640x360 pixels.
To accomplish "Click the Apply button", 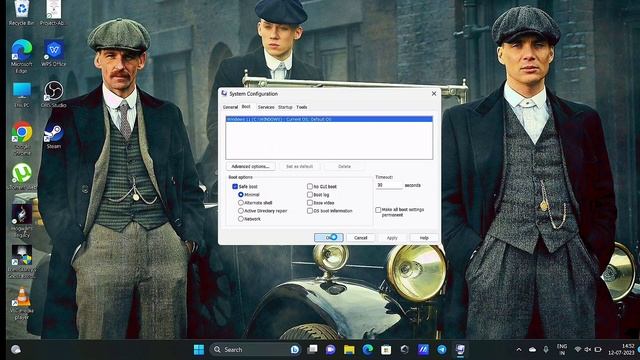I will 392,238.
